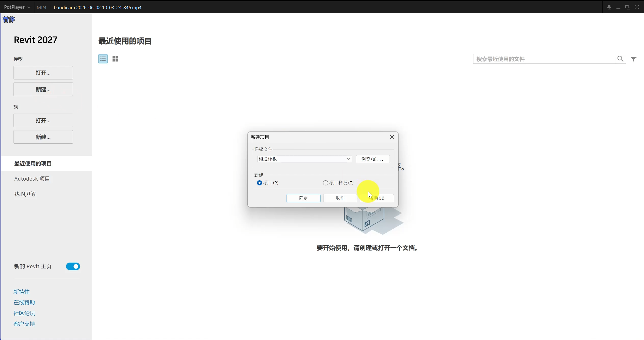The height and width of the screenshot is (340, 644).
Task: Open the 新特性 link
Action: tap(22, 292)
